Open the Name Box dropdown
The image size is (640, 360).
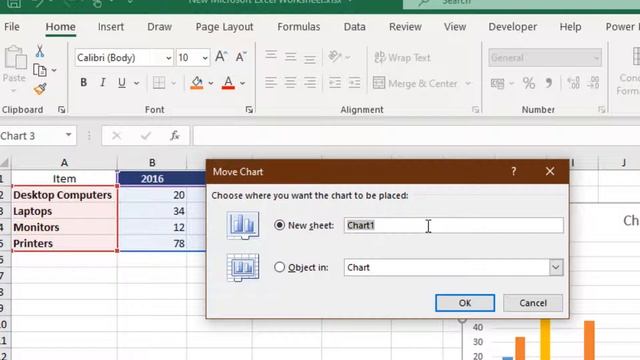coord(68,135)
